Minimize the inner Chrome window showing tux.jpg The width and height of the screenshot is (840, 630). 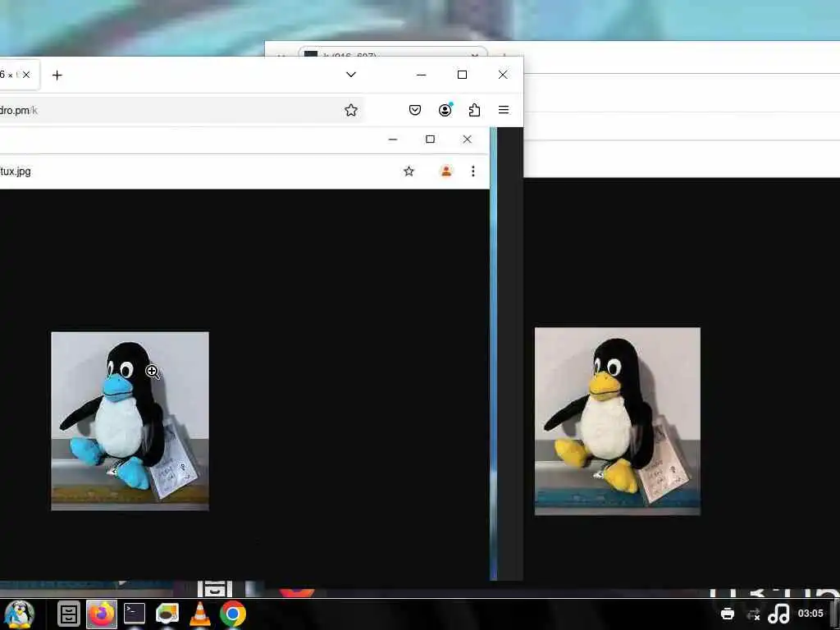(x=393, y=139)
